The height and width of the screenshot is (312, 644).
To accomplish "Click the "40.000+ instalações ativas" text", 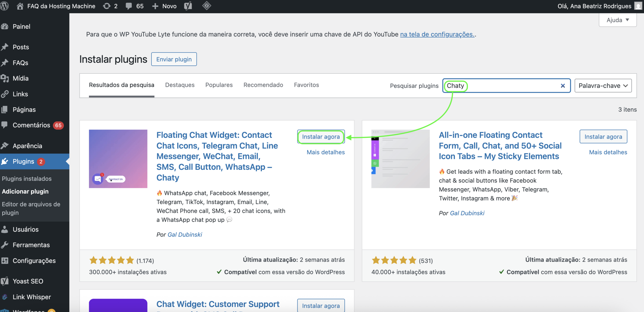I will coord(408,272).
